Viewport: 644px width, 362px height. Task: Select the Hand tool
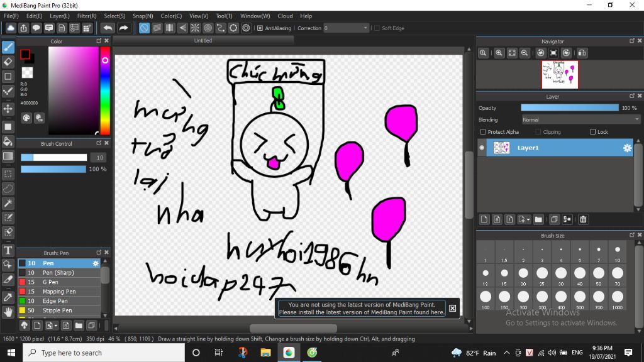tap(8, 312)
